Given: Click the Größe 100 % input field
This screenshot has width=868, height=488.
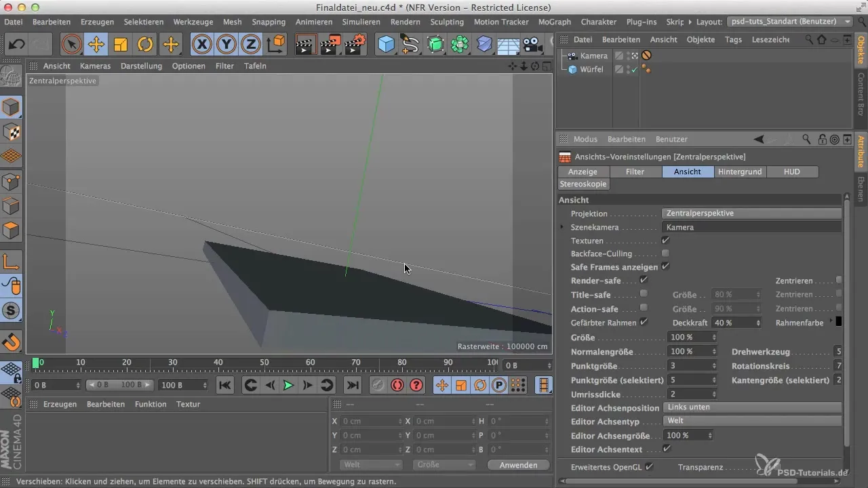Looking at the screenshot, I should point(688,337).
